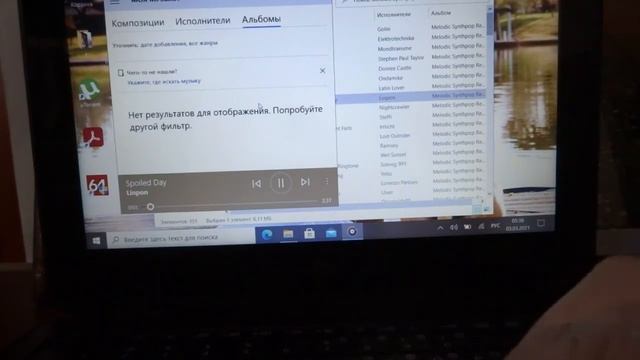Click the playback position knob on seek bar
Image resolution: width=640 pixels, height=360 pixels.
coord(150,207)
